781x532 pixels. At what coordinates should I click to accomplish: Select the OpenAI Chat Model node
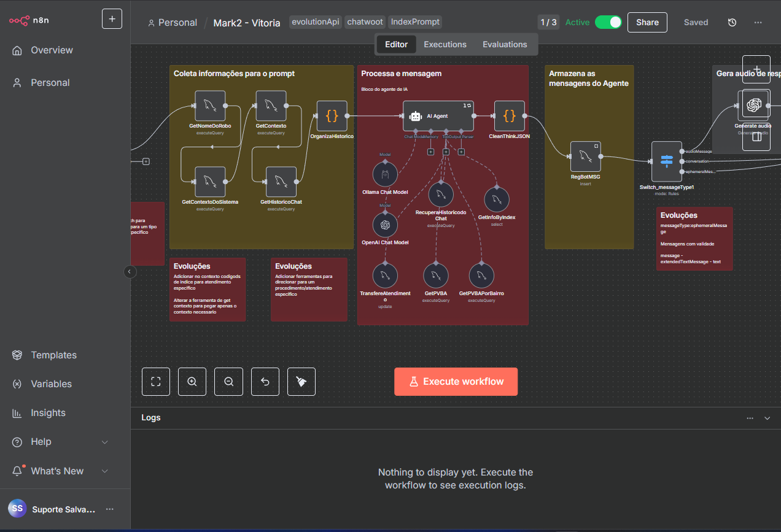click(x=385, y=225)
